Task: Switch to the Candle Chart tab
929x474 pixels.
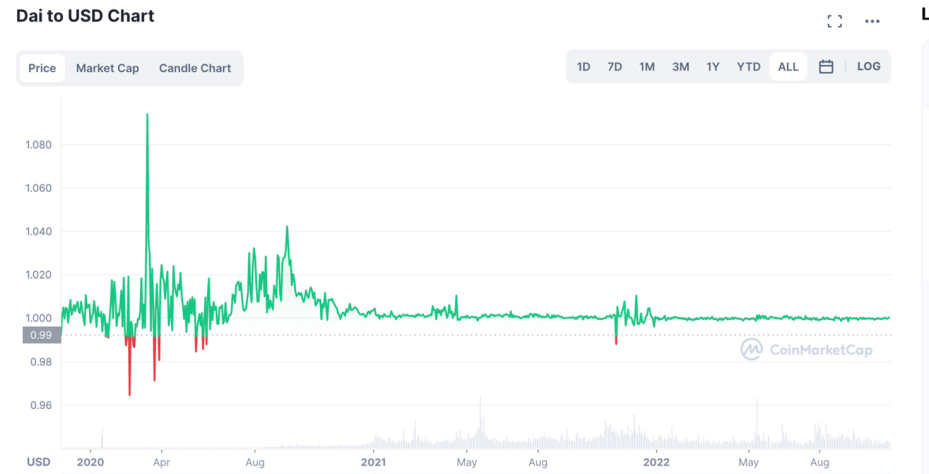Action: coord(195,68)
